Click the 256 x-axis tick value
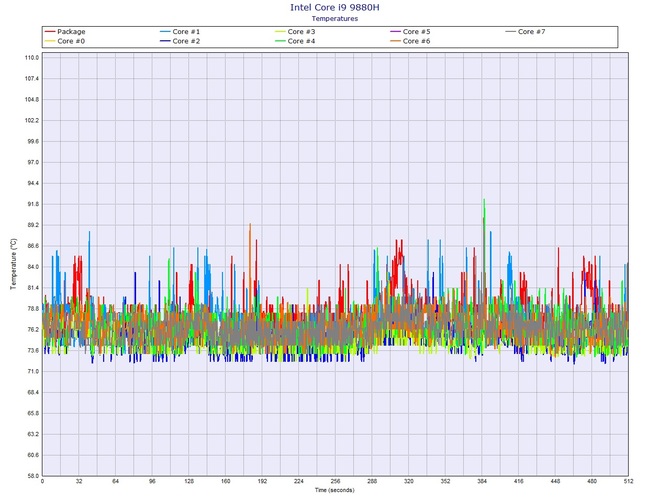This screenshot has width=670, height=502. (335, 481)
